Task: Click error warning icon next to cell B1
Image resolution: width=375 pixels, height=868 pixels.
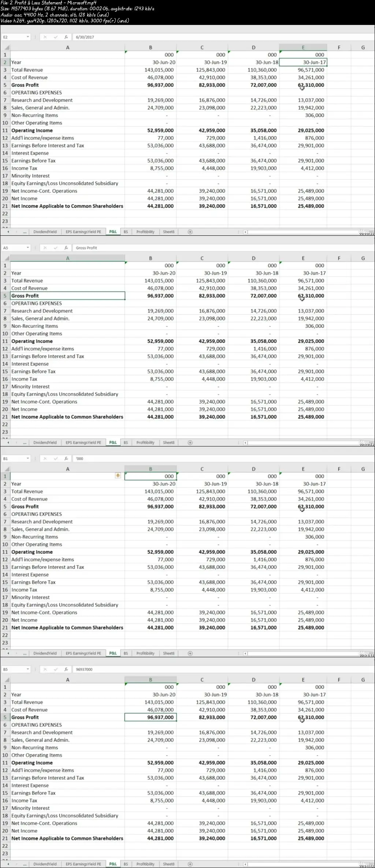Action: point(118,476)
